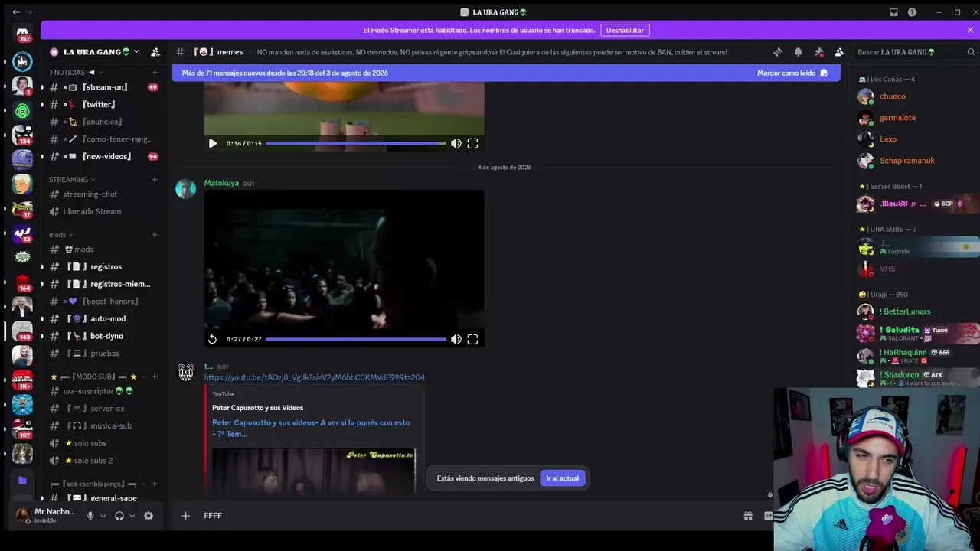This screenshot has width=980, height=551.
Task: Open notification settings bell icon
Action: pyautogui.click(x=799, y=52)
